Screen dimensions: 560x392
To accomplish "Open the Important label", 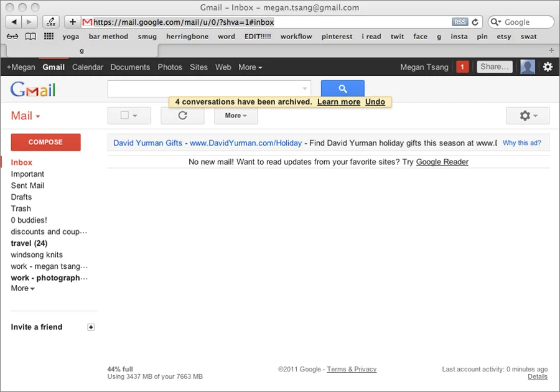I will 27,174.
